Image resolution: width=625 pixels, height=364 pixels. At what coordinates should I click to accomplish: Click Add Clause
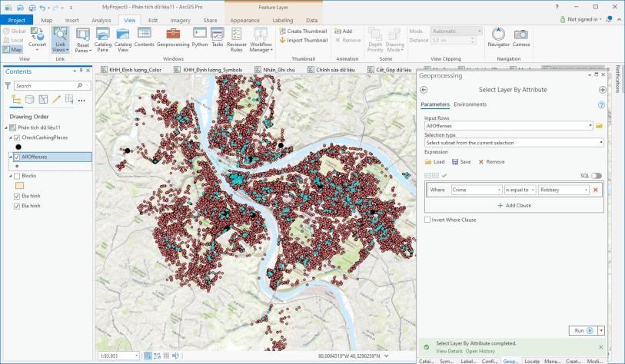pyautogui.click(x=514, y=206)
